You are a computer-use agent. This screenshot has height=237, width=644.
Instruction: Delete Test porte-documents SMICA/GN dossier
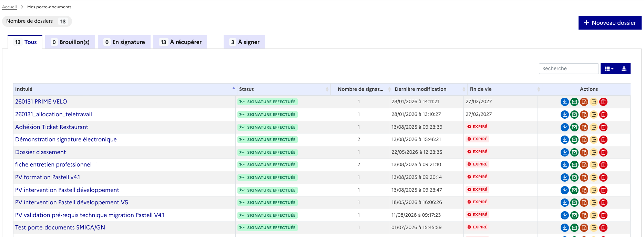603,228
